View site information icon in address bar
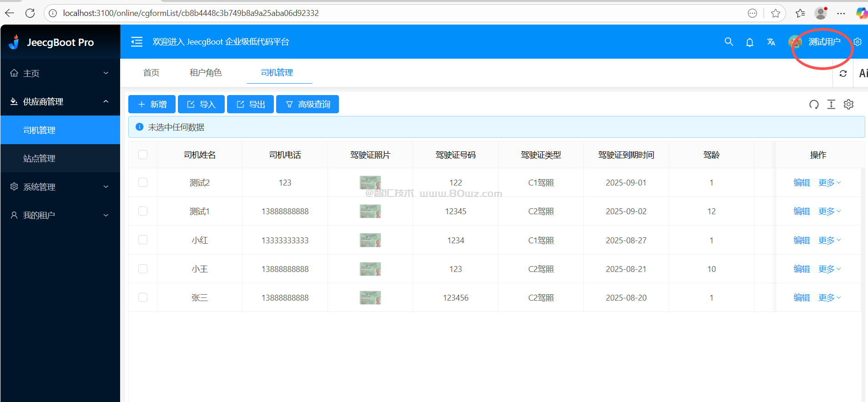 click(x=53, y=13)
